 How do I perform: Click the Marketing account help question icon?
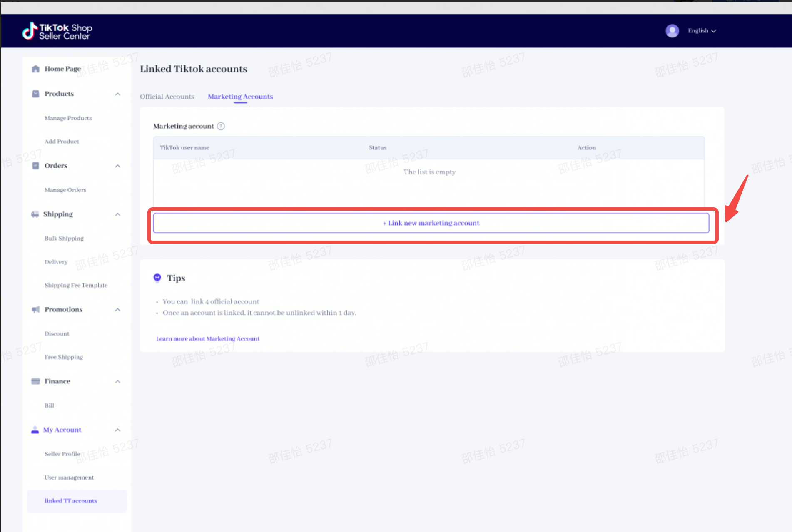(221, 126)
